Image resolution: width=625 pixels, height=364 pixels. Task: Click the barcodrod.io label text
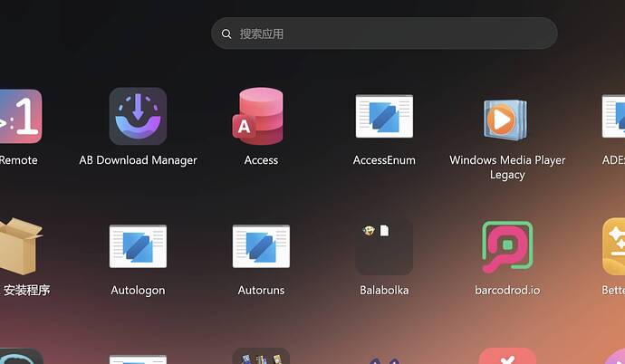[507, 291]
